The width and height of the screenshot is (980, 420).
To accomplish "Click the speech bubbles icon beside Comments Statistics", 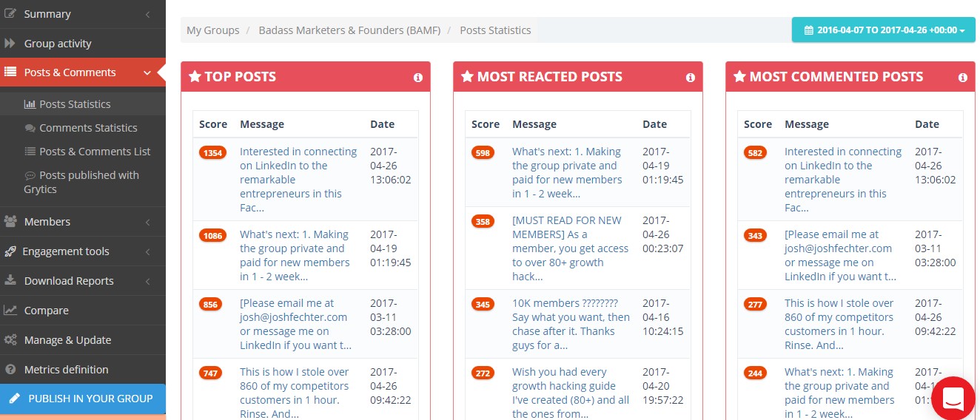I will tap(30, 128).
